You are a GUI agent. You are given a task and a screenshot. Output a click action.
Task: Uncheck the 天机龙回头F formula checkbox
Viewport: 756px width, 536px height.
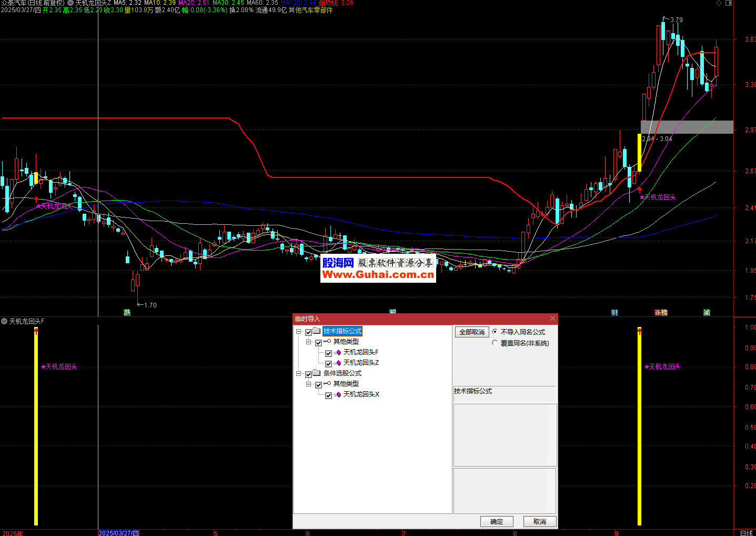coord(328,353)
